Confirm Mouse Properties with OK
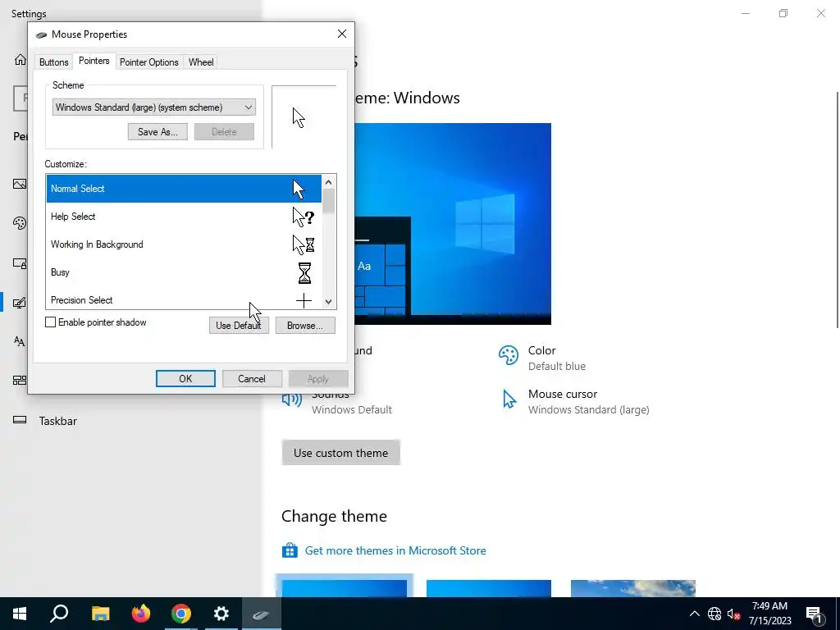Image resolution: width=840 pixels, height=630 pixels. (185, 379)
